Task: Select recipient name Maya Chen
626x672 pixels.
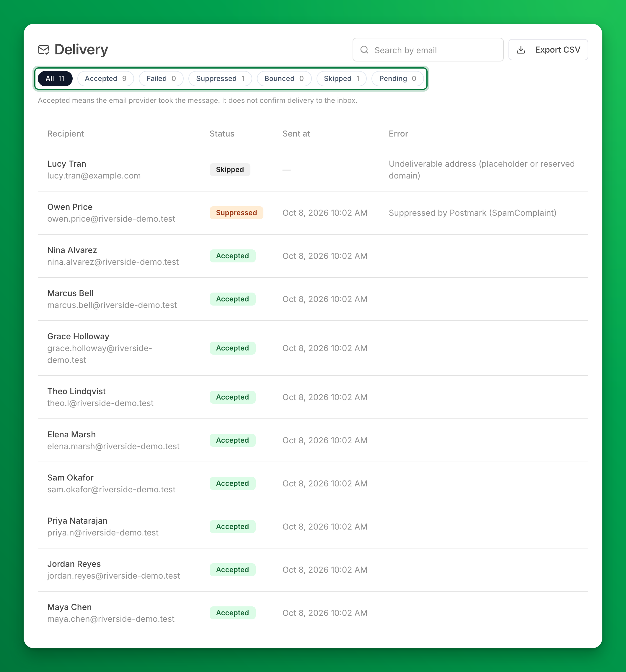Action: [69, 607]
